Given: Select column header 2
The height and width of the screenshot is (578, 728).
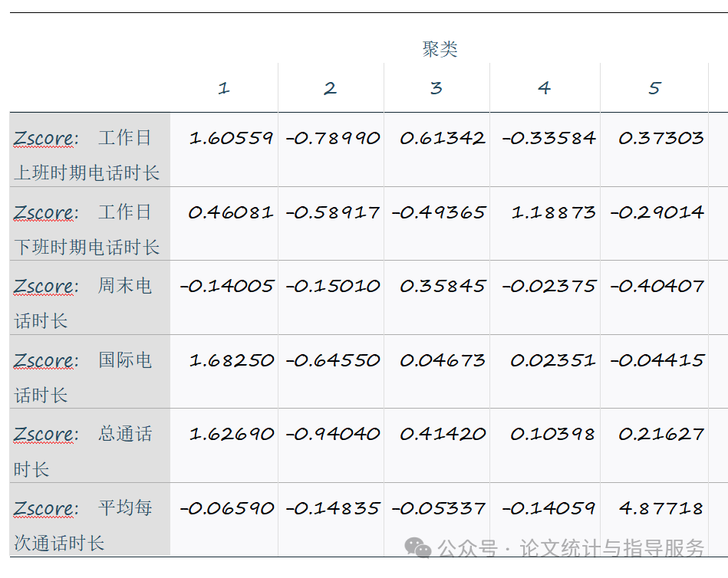Looking at the screenshot, I should pos(330,88).
